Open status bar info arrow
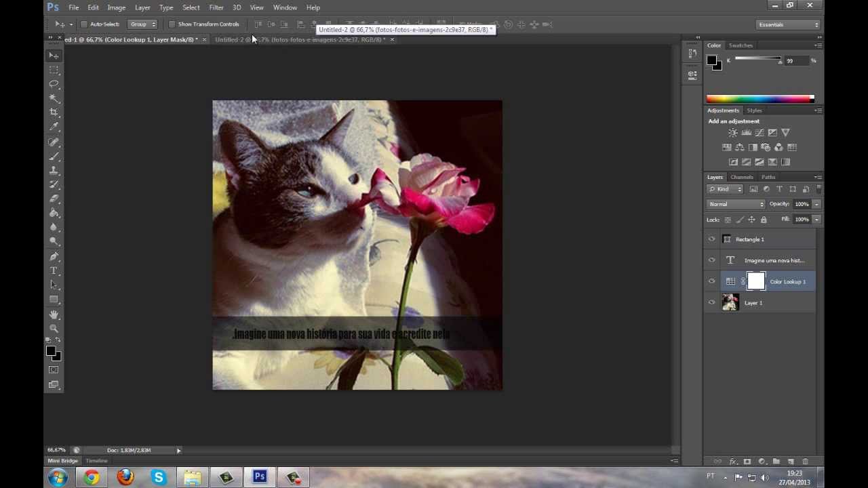This screenshot has height=488, width=868. (x=179, y=451)
